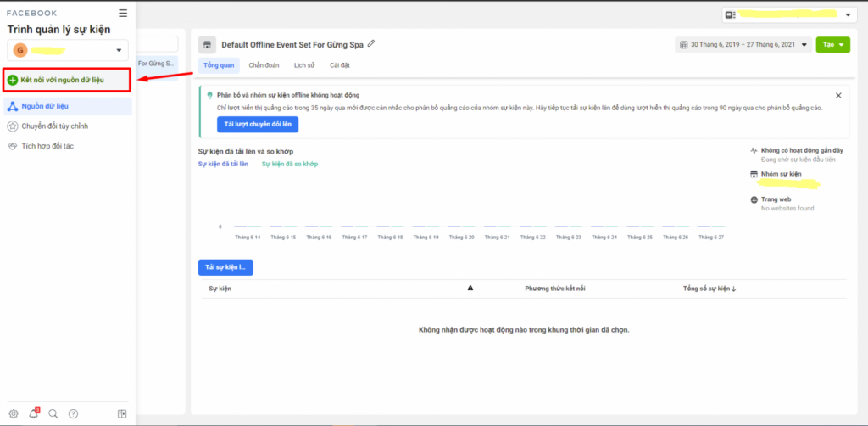Screen dimensions: 868x426
Task: Open the hamburger menu beside Facebook
Action: (x=123, y=14)
